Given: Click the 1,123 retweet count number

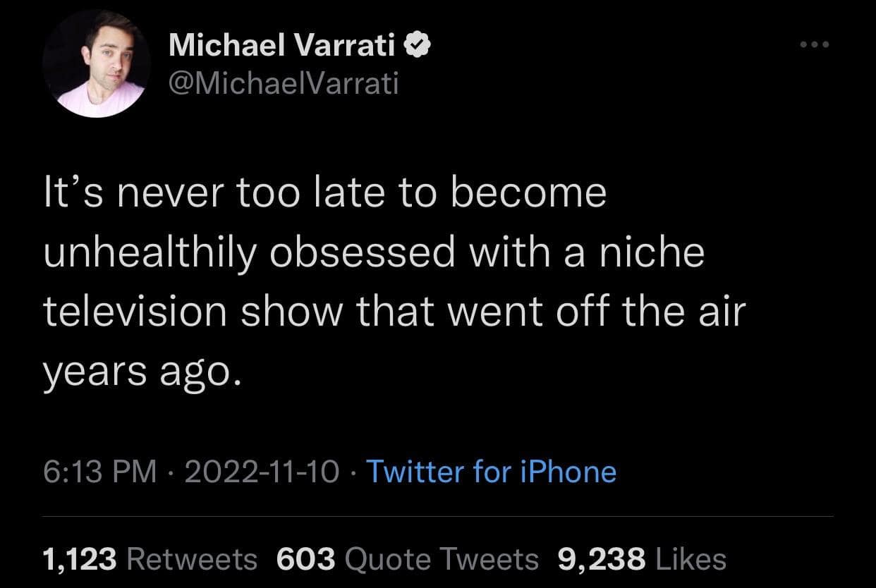Looking at the screenshot, I should pyautogui.click(x=79, y=559).
